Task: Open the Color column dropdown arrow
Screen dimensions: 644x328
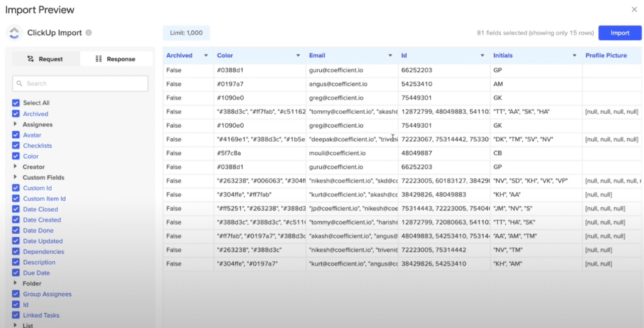Action: click(298, 55)
